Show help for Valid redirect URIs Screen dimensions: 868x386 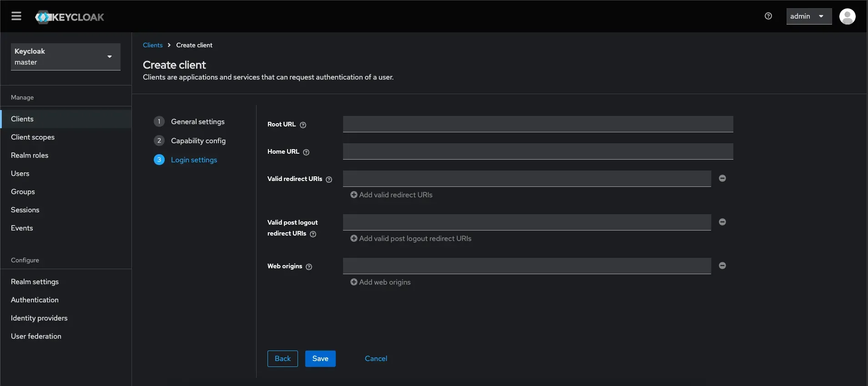pyautogui.click(x=329, y=180)
